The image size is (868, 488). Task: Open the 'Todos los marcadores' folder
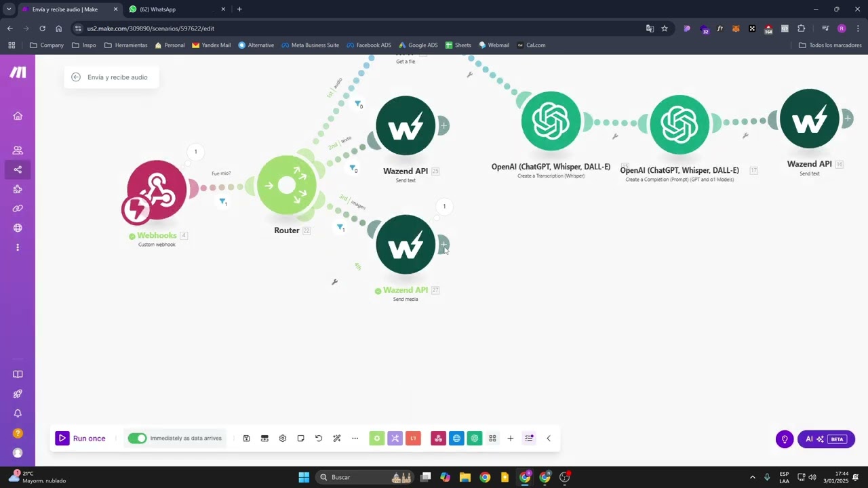point(830,45)
